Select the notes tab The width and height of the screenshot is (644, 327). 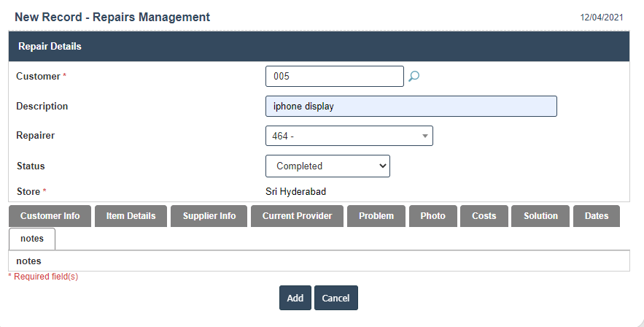point(32,239)
